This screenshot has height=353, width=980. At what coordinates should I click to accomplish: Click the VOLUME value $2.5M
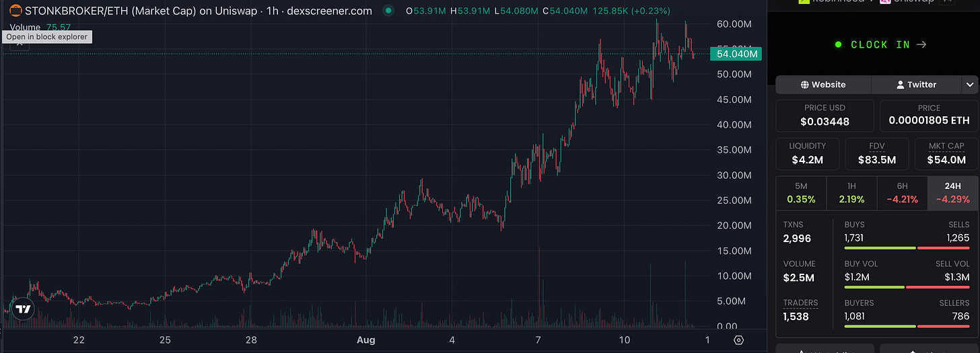tap(799, 277)
